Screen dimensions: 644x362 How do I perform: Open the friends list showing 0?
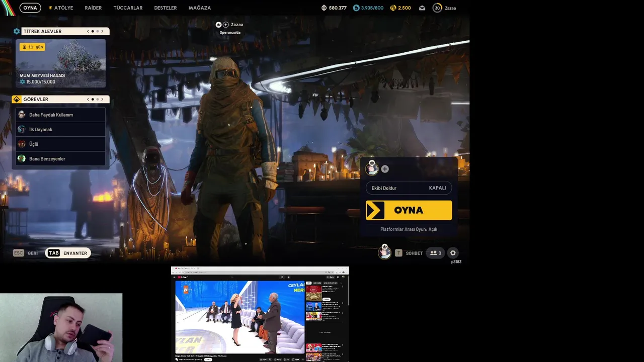pos(435,253)
